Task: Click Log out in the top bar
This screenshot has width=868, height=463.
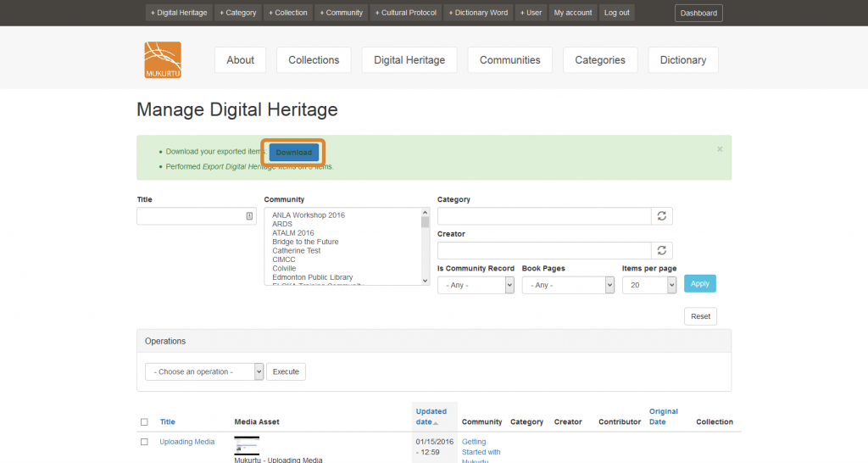Action: [x=617, y=13]
